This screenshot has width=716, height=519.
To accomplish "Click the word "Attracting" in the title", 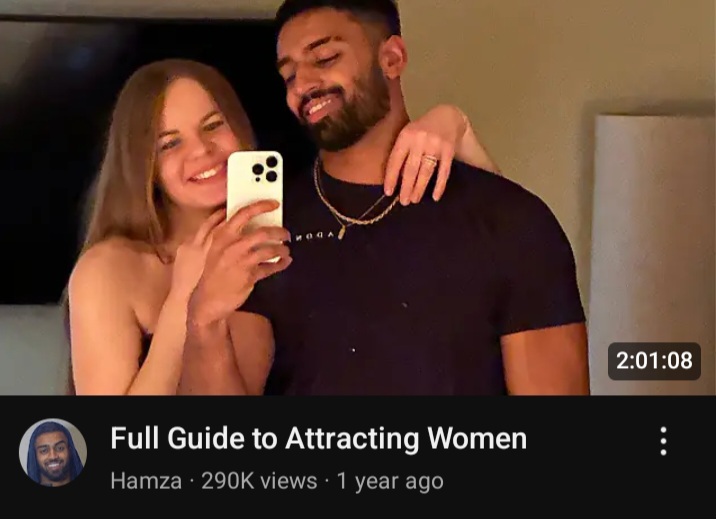I will [x=352, y=439].
